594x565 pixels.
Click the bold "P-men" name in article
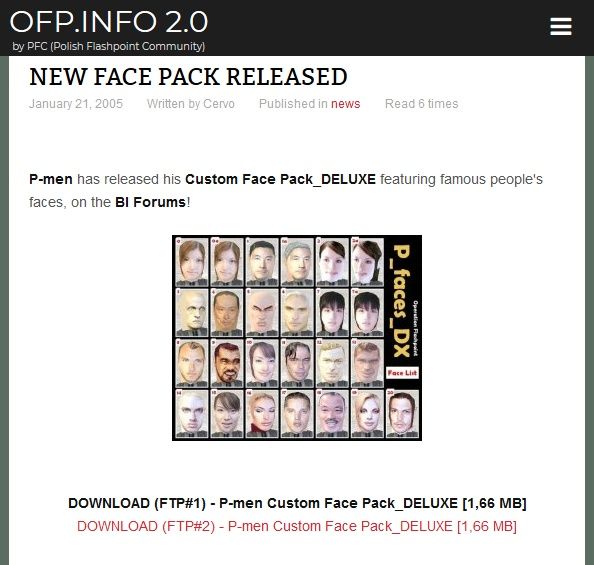51,179
